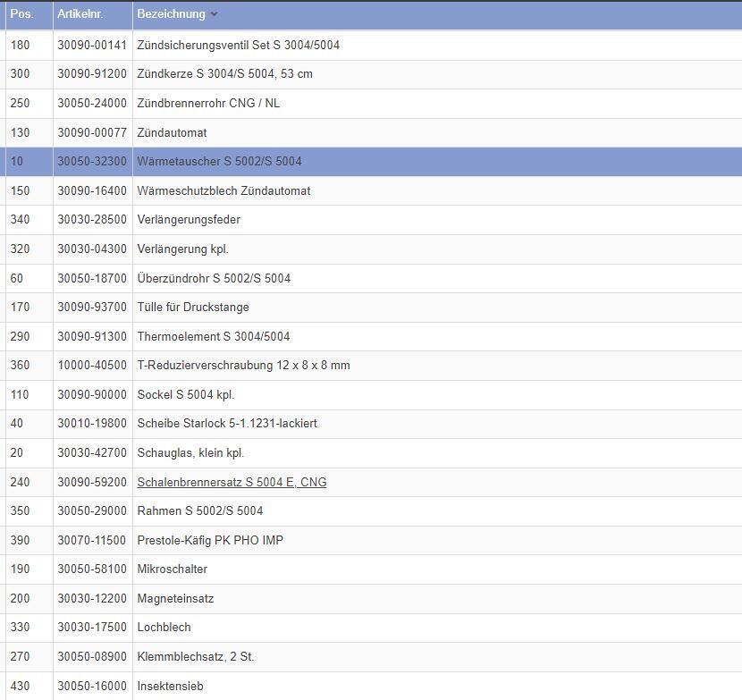
Task: Click article number 30090-91200
Action: tap(92, 74)
